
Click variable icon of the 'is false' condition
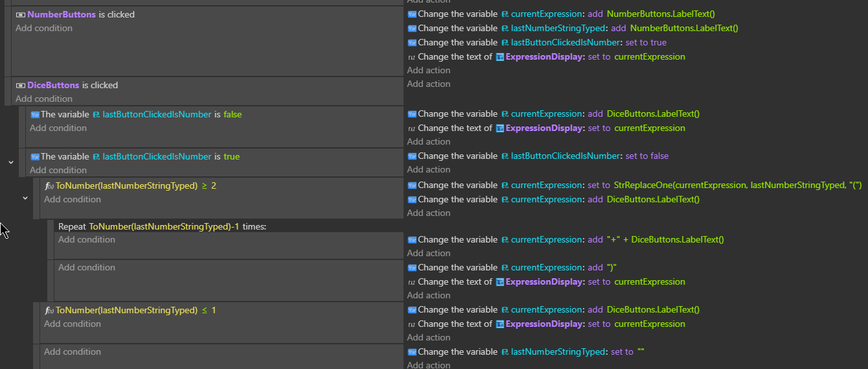coord(35,114)
